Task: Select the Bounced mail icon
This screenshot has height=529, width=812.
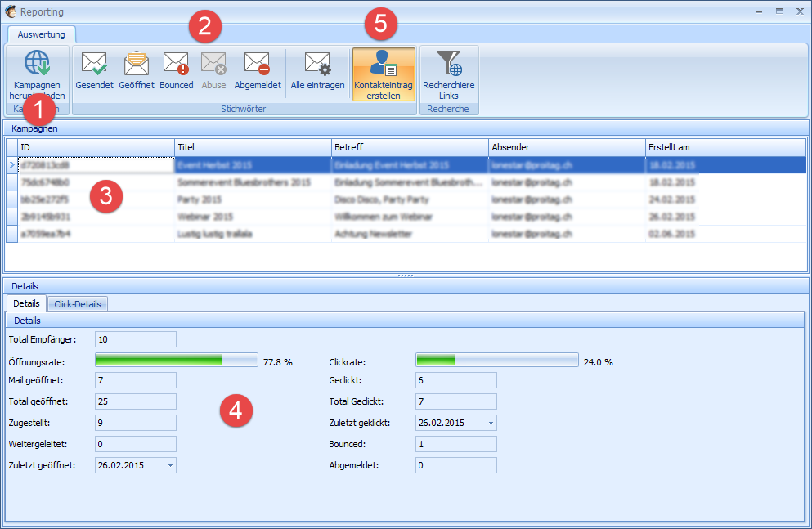Action: pos(176,64)
